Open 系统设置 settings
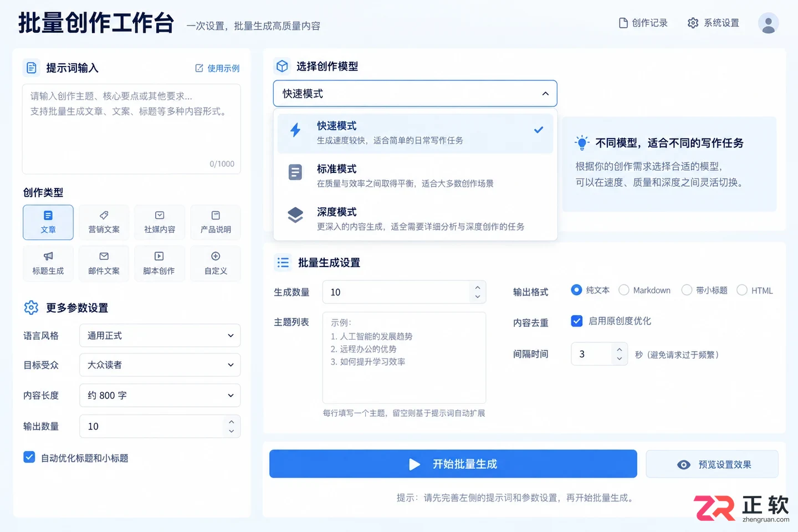Viewport: 798px width, 532px height. [x=713, y=23]
